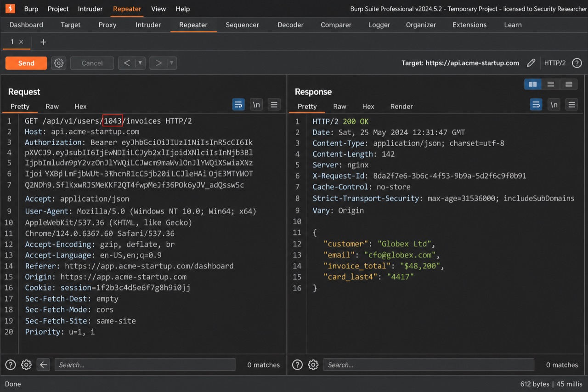Screen dimensions: 588x392
Task: Edit target with the pencil icon
Action: [x=531, y=63]
